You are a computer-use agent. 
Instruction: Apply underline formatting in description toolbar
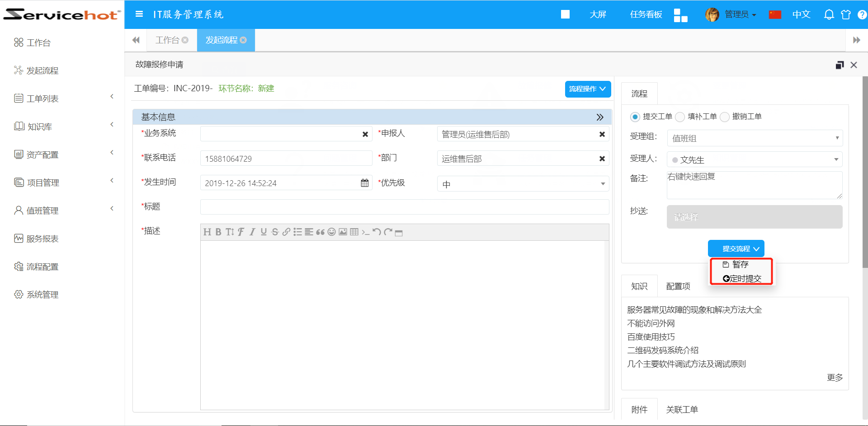click(264, 232)
